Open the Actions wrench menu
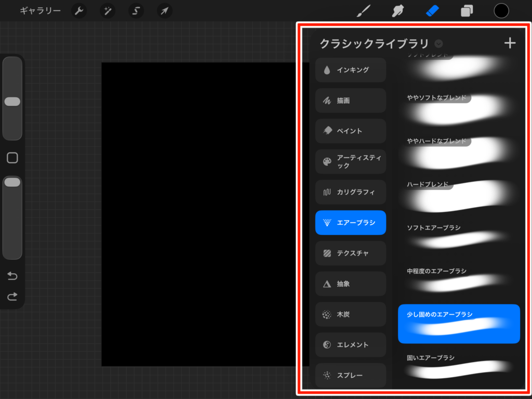The width and height of the screenshot is (532, 399). [79, 11]
